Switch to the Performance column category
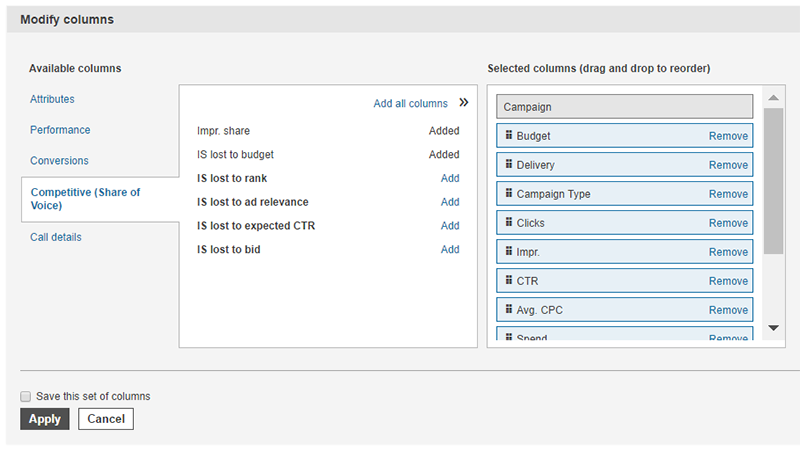 (x=60, y=130)
